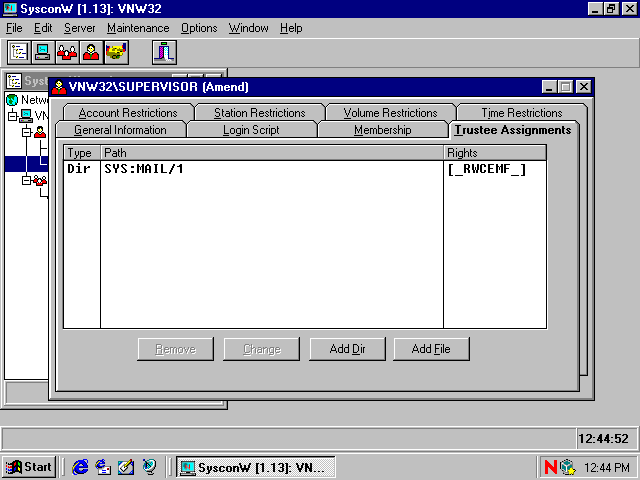Switch to Time Restrictions tab
The image size is (640, 480).
pyautogui.click(x=522, y=112)
